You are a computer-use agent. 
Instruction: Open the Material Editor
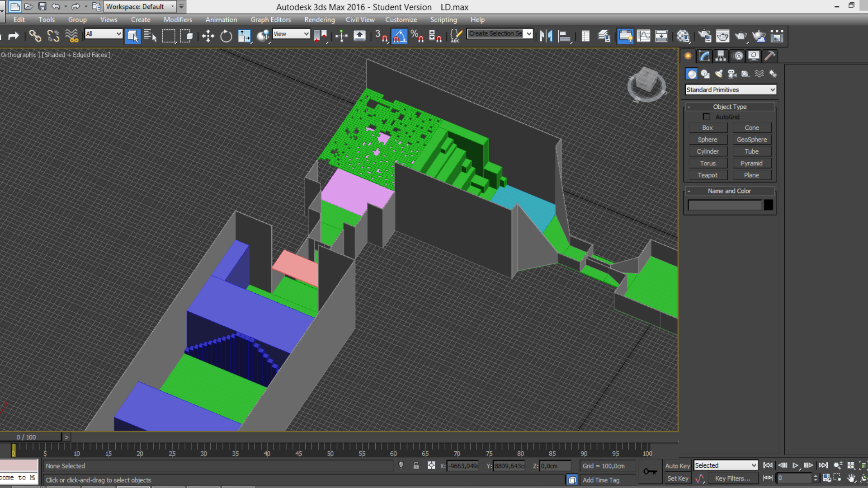point(683,36)
